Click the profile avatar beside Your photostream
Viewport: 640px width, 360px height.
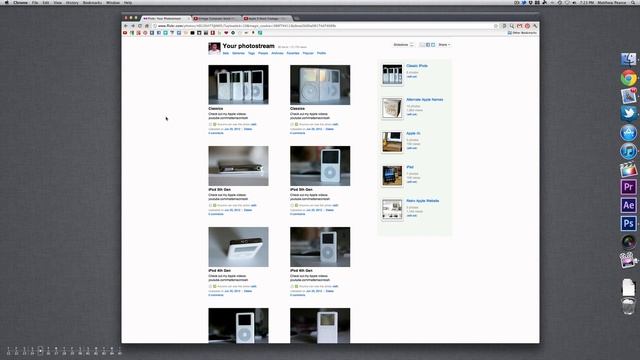(214, 48)
